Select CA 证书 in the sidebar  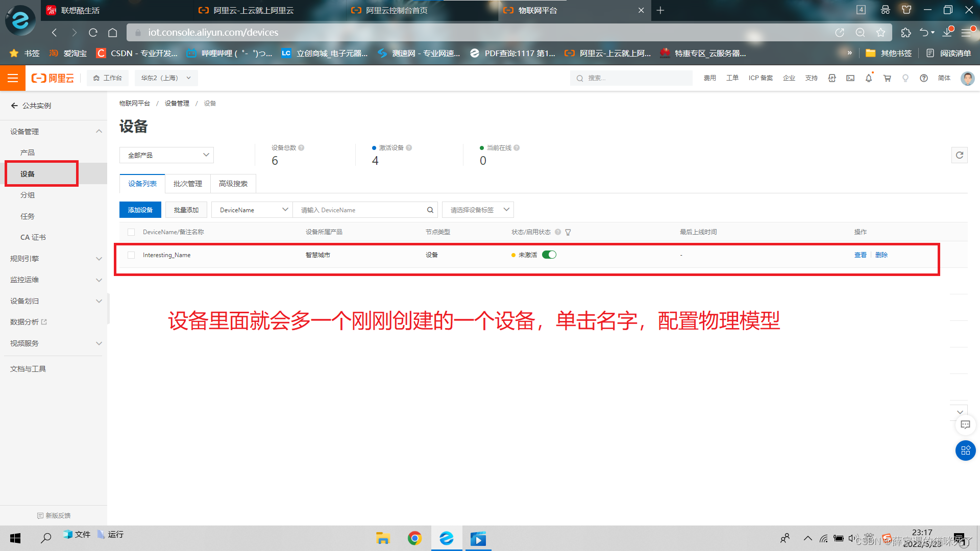(x=33, y=237)
